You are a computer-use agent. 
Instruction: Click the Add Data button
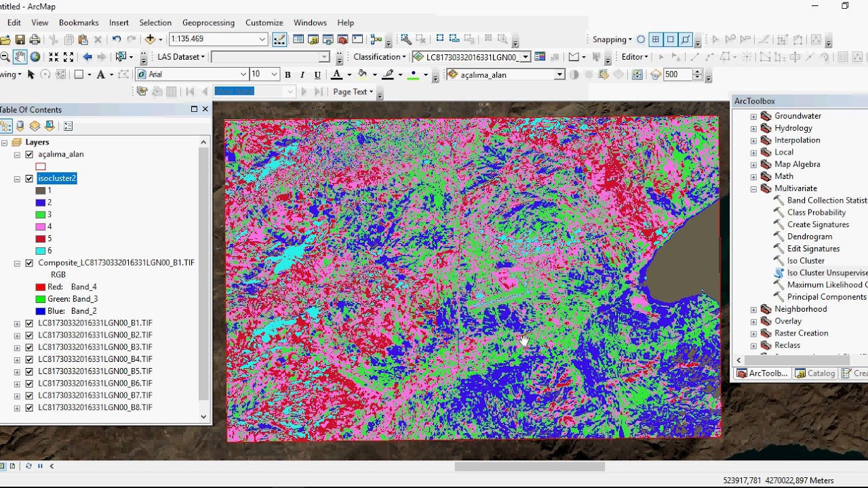(150, 39)
